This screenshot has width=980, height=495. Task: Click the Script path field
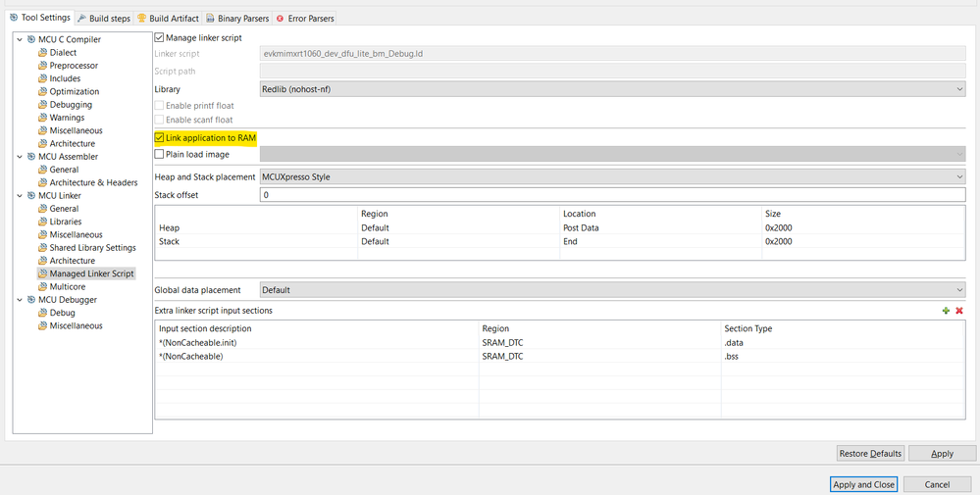tap(612, 72)
